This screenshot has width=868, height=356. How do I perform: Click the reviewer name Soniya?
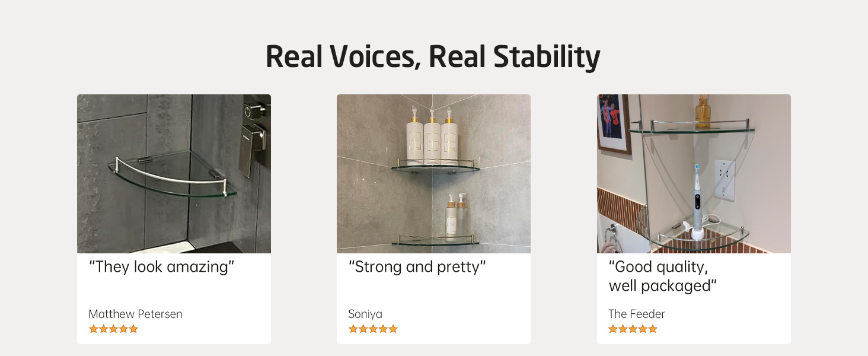[x=365, y=314]
